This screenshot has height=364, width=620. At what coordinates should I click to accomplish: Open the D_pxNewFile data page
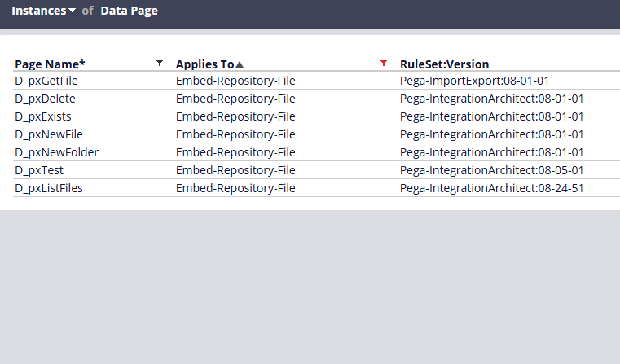click(49, 134)
